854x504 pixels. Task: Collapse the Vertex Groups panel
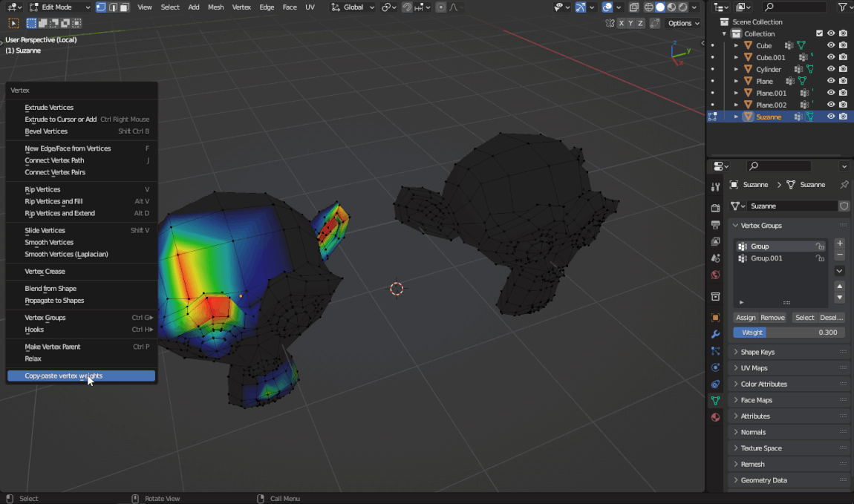point(789,226)
